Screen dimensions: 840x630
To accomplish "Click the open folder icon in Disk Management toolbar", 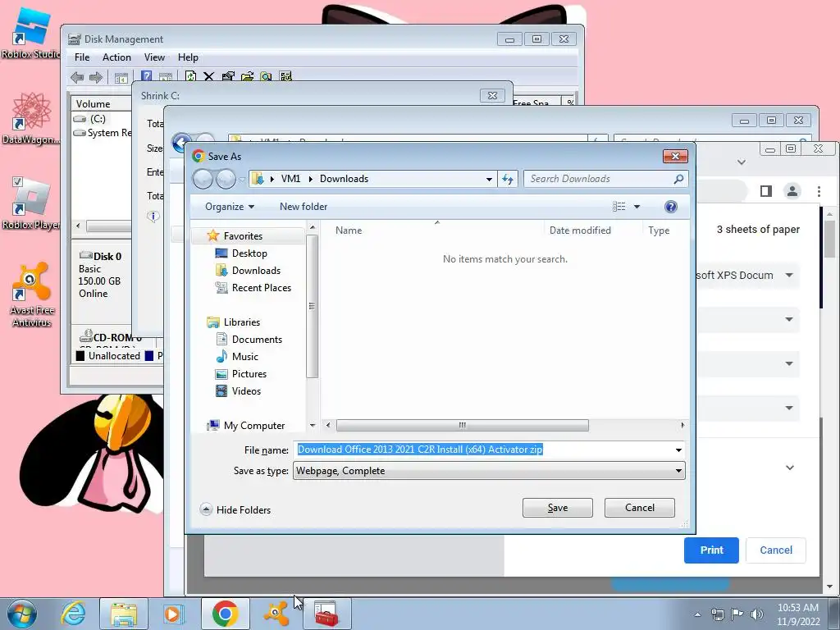I will coord(247,76).
